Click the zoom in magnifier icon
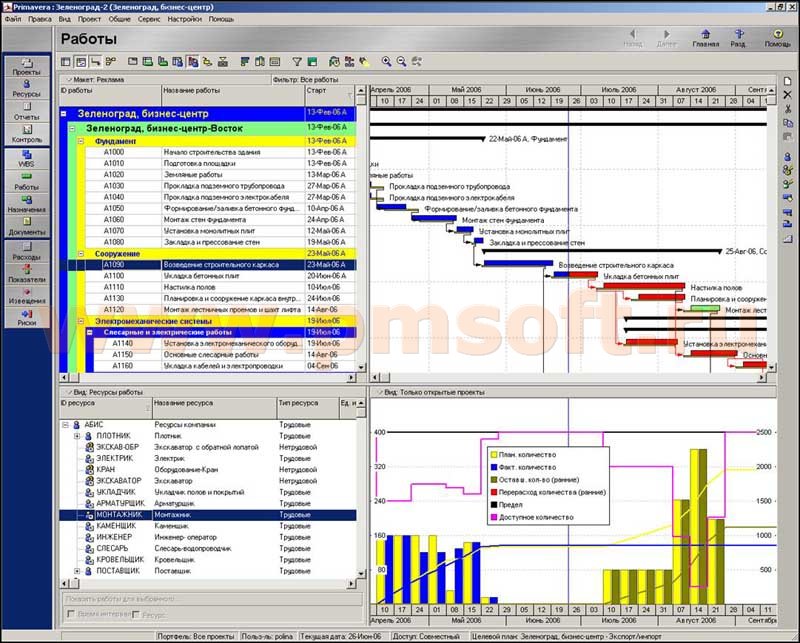 click(x=386, y=62)
